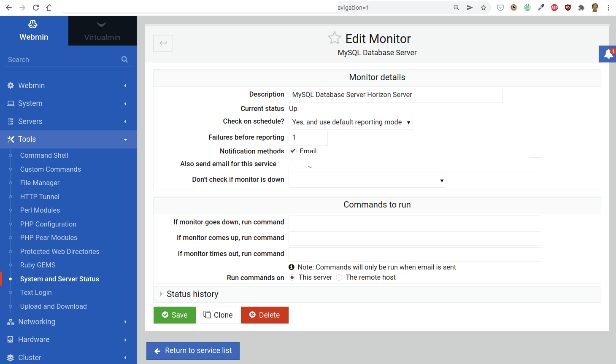
Task: Click the favorite star beside Edit Monitor
Action: tap(334, 38)
